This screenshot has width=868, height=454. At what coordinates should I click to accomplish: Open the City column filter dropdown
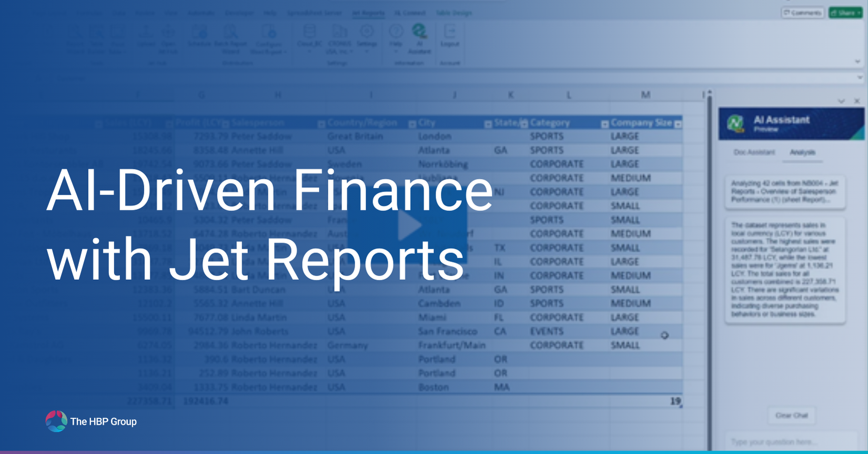point(488,124)
